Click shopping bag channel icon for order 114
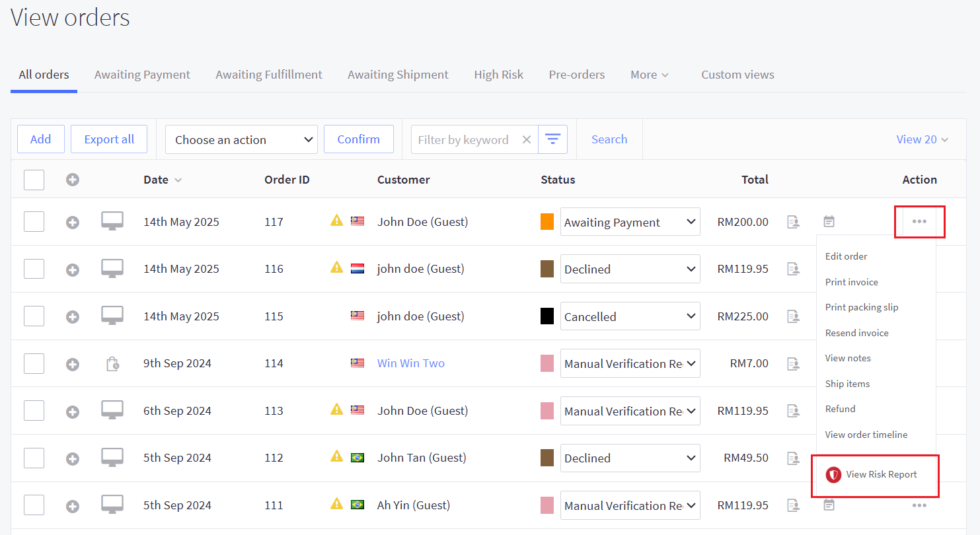This screenshot has height=535, width=980. click(x=113, y=363)
